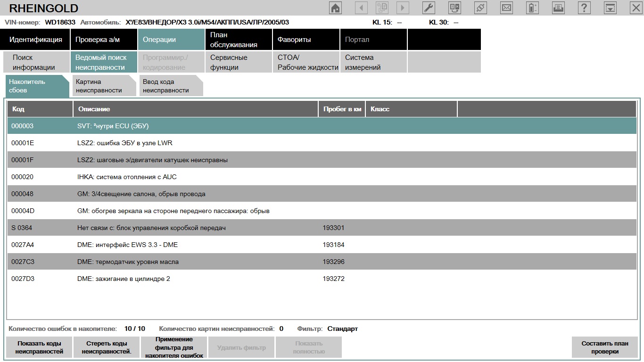Go to the home screen icon
The image size is (644, 362).
335,8
